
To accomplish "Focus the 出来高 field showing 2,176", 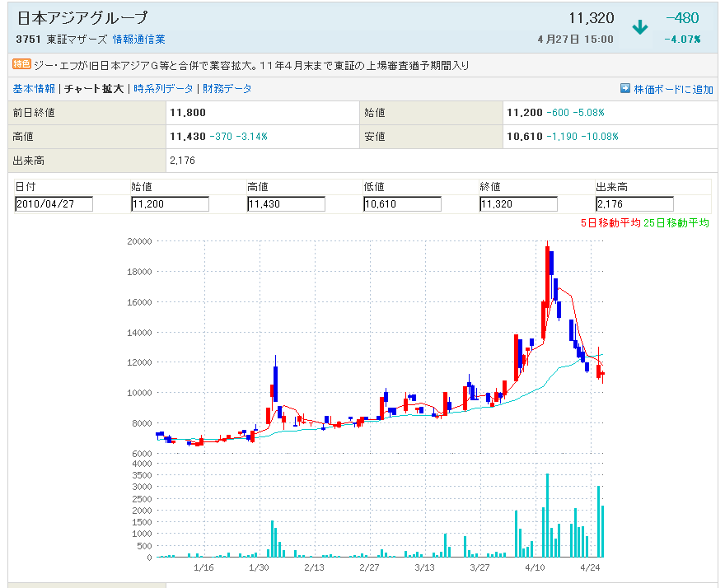I will click(x=634, y=204).
